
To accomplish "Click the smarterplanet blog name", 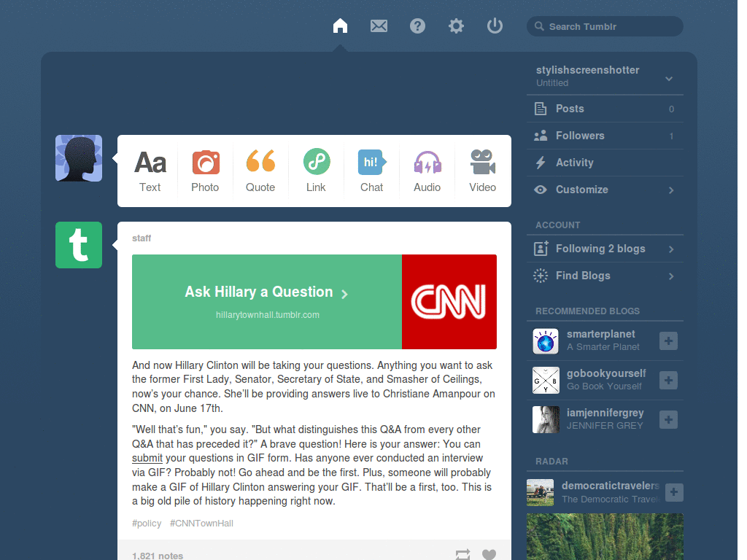I will (x=601, y=334).
